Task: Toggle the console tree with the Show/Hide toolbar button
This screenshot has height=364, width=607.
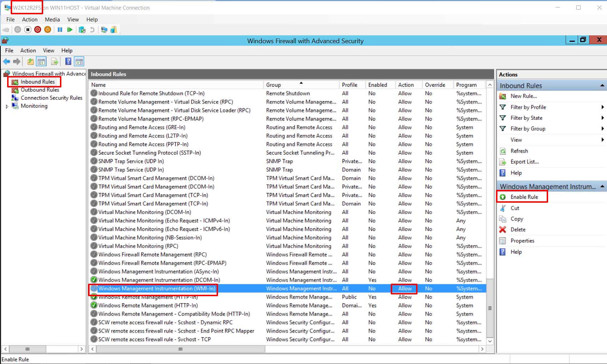Action: 42,61
